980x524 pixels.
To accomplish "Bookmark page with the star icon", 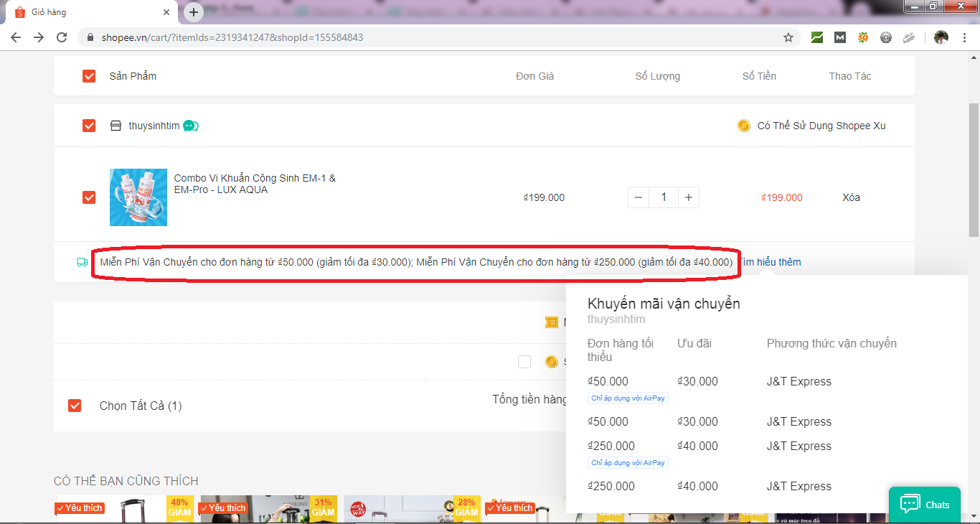I will point(788,37).
